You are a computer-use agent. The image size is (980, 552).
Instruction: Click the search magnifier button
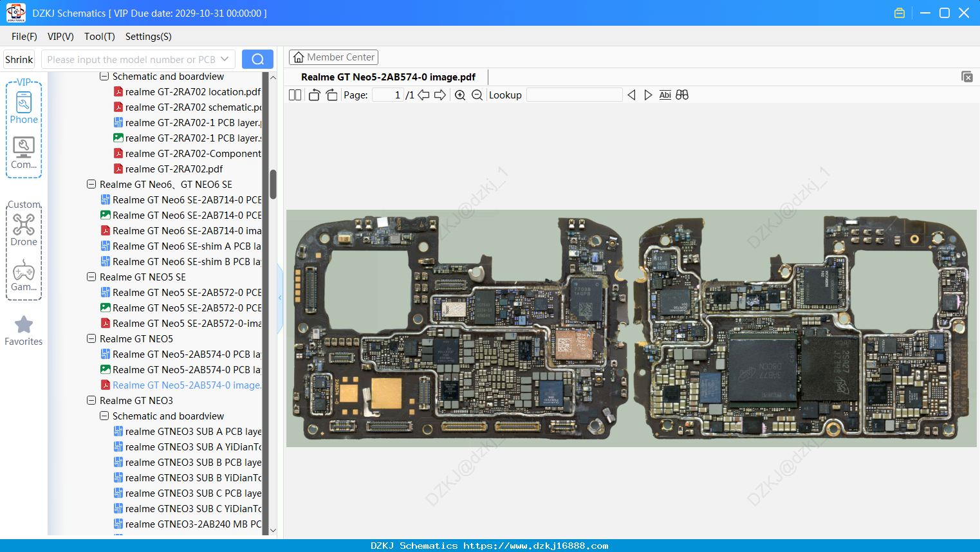(x=257, y=59)
